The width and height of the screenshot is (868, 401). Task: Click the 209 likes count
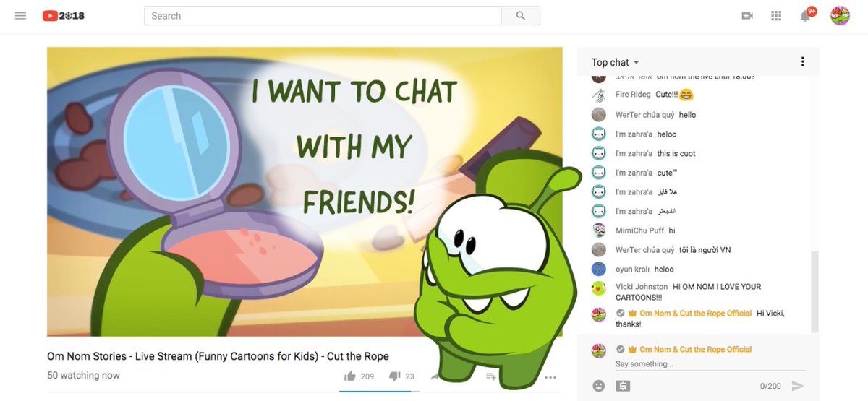(x=367, y=376)
